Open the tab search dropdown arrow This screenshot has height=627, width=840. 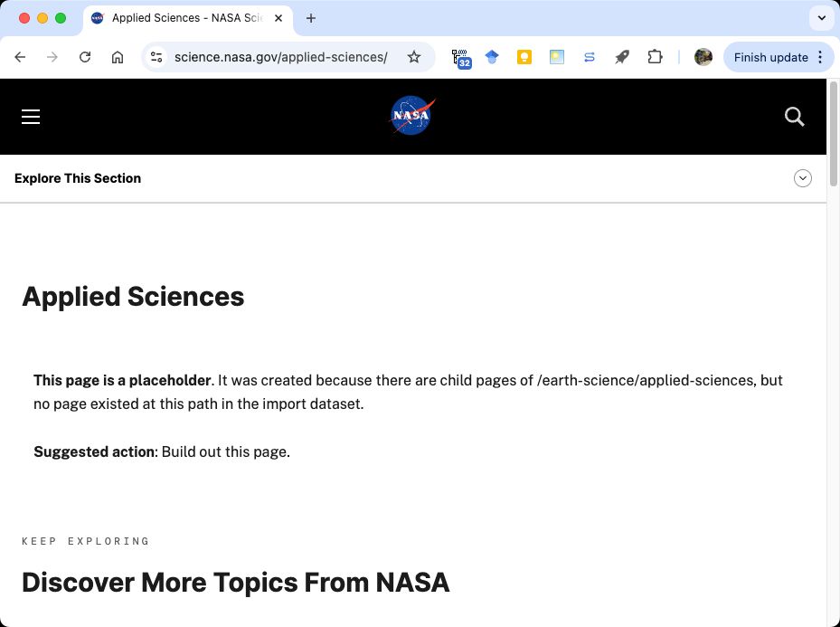[x=822, y=18]
